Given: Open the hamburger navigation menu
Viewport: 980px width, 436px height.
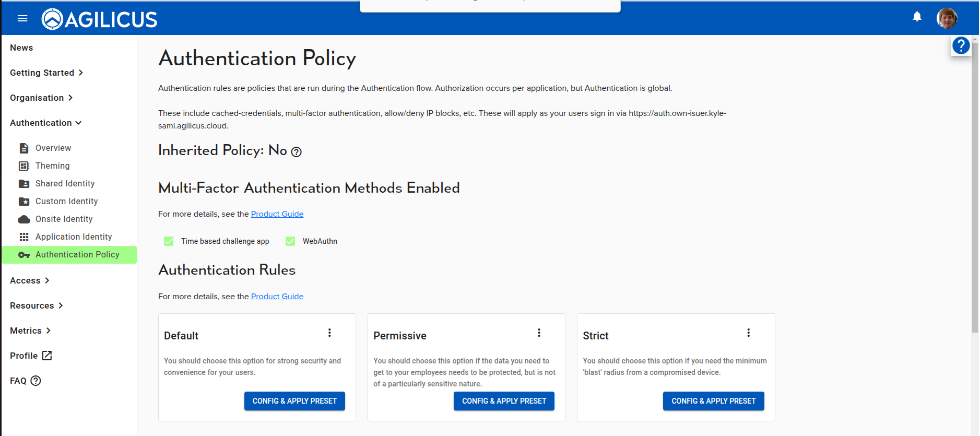Looking at the screenshot, I should 22,18.
